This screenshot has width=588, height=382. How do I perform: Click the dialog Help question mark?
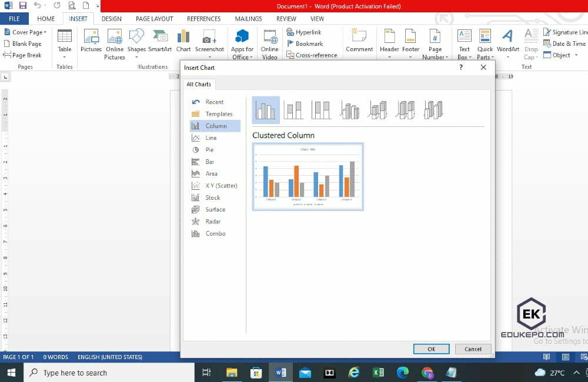click(x=461, y=68)
